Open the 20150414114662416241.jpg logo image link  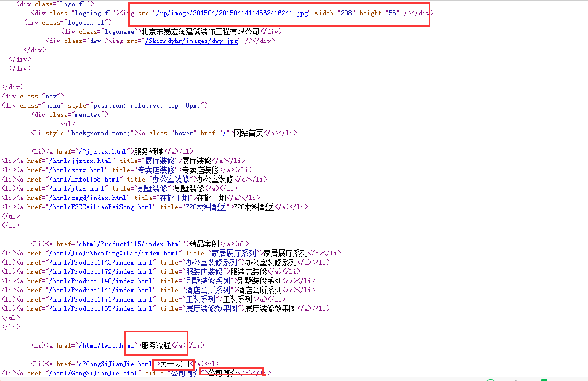[x=232, y=13]
